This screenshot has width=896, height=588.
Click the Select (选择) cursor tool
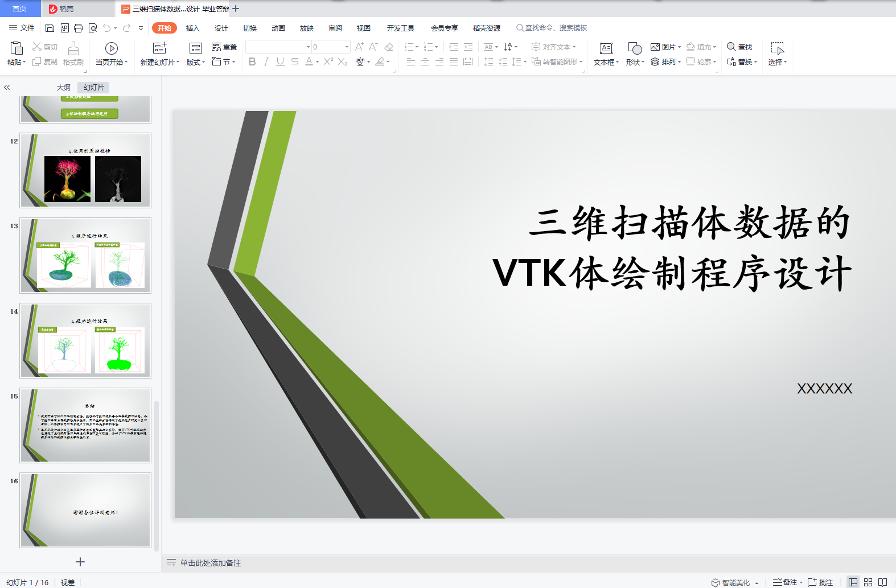pyautogui.click(x=778, y=54)
